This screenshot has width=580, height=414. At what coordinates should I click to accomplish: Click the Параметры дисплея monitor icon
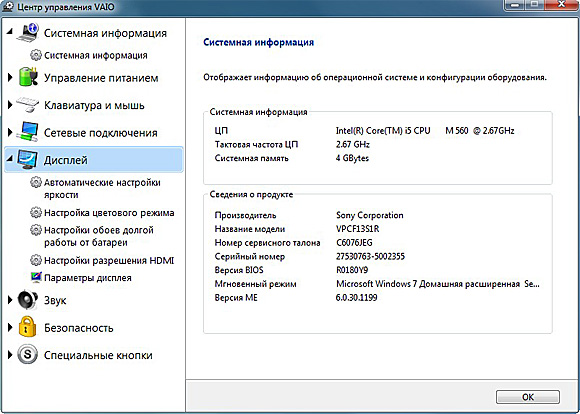point(36,277)
